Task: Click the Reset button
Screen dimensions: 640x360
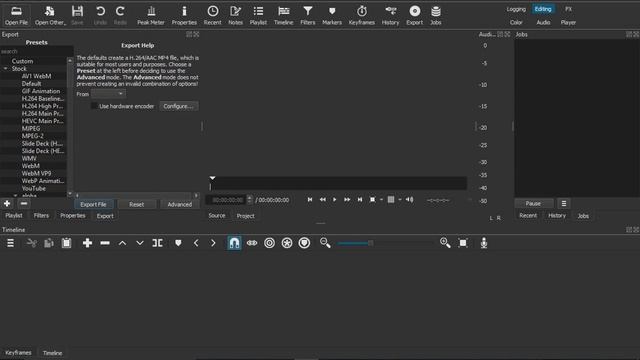Action: coord(136,204)
